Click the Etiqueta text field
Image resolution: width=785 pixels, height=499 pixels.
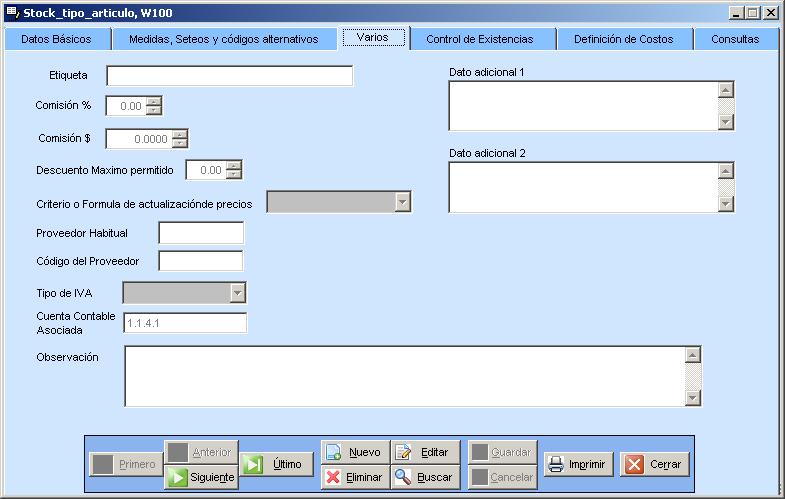(x=229, y=77)
